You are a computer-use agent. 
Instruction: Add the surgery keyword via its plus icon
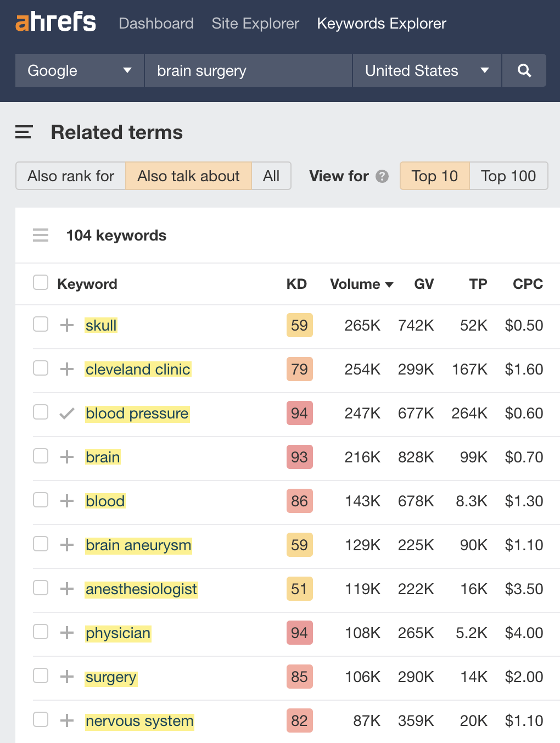coord(66,677)
